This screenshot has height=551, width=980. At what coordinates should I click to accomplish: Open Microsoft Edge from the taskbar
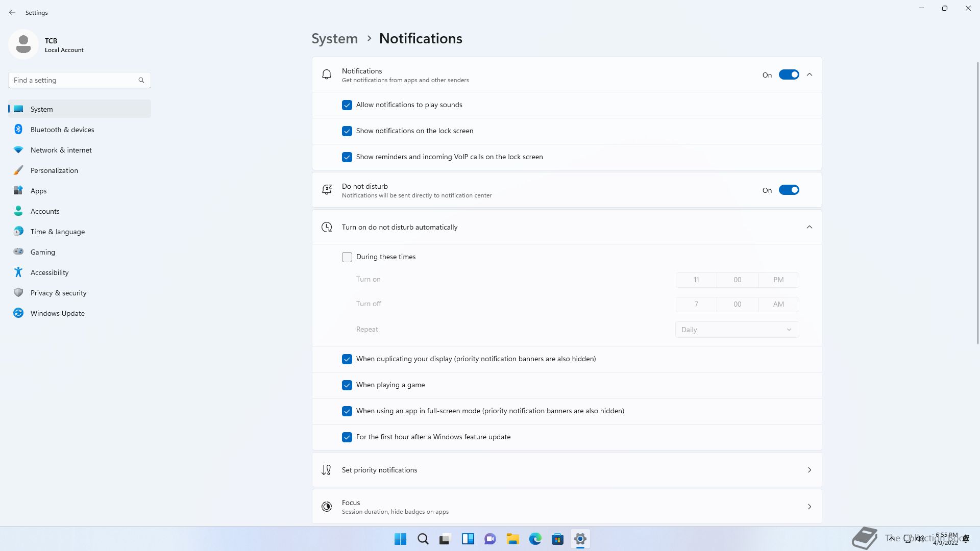[x=535, y=539]
